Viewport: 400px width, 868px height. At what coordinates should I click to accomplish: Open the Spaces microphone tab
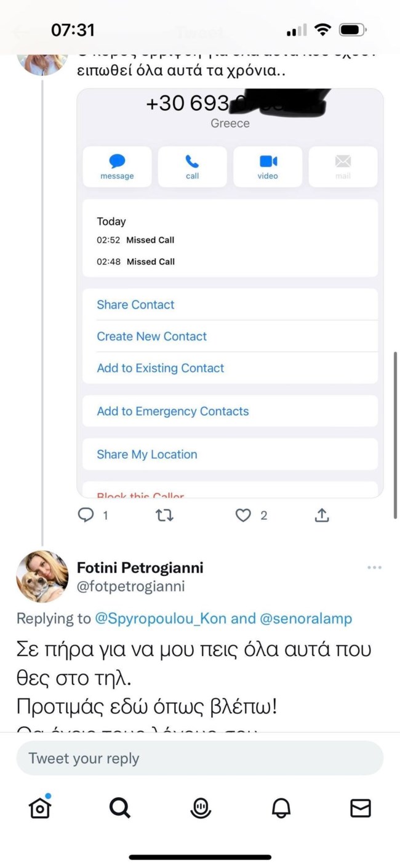[200, 808]
